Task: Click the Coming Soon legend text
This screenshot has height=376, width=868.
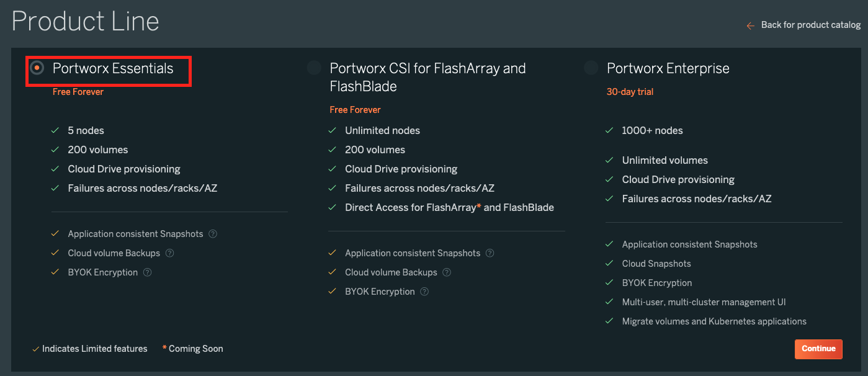Action: click(x=195, y=349)
